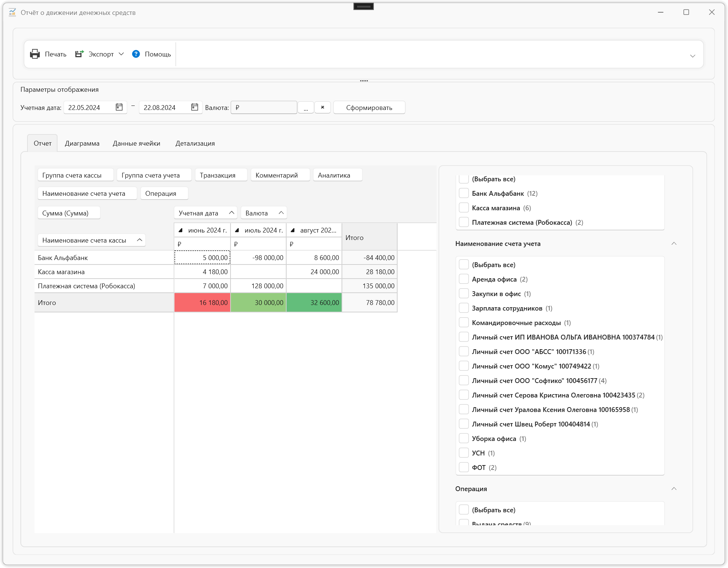Viewport: 728px width, 568px height.
Task: Click the Сумма (Сумма) data field
Action: pos(69,213)
